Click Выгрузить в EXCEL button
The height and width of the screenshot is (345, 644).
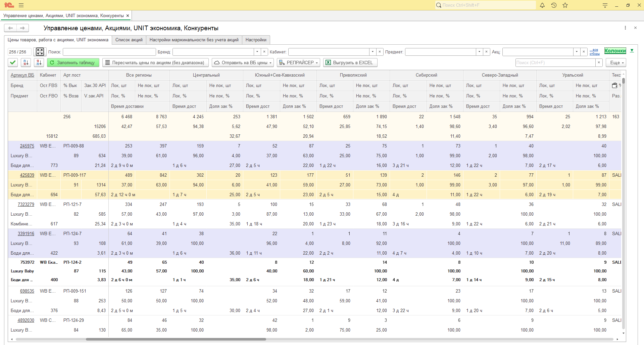pos(350,62)
